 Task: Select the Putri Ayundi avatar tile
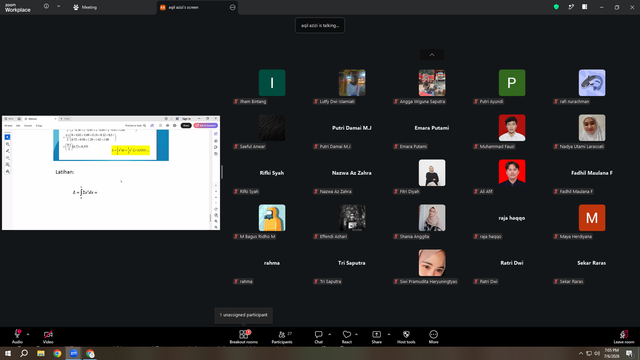click(x=512, y=83)
